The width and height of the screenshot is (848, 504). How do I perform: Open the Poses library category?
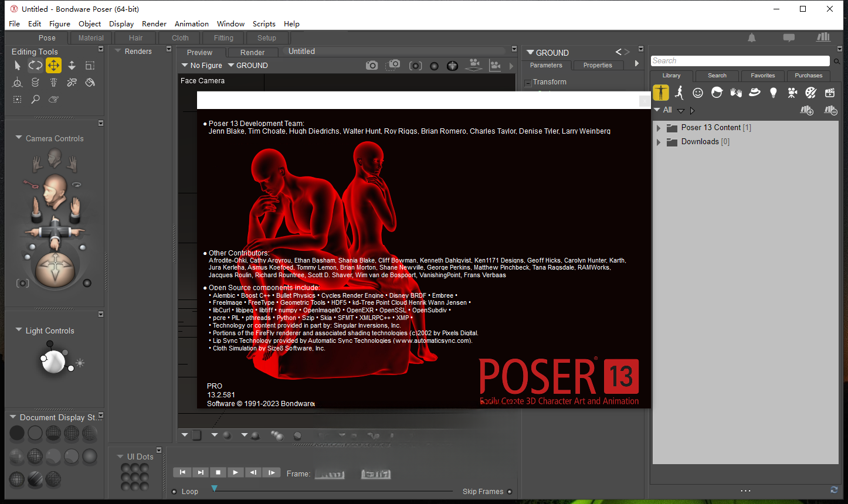point(679,93)
